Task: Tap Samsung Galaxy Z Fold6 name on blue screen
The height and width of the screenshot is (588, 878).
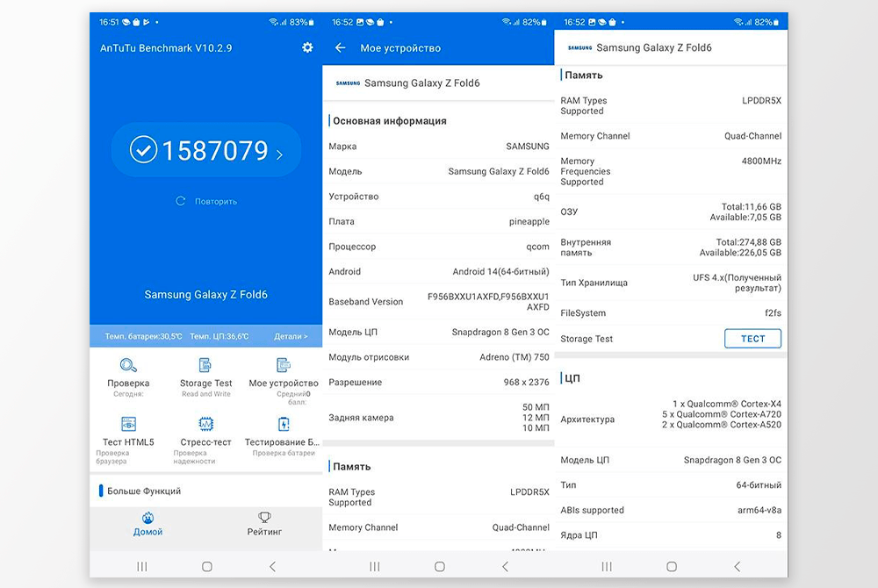Action: (x=205, y=294)
